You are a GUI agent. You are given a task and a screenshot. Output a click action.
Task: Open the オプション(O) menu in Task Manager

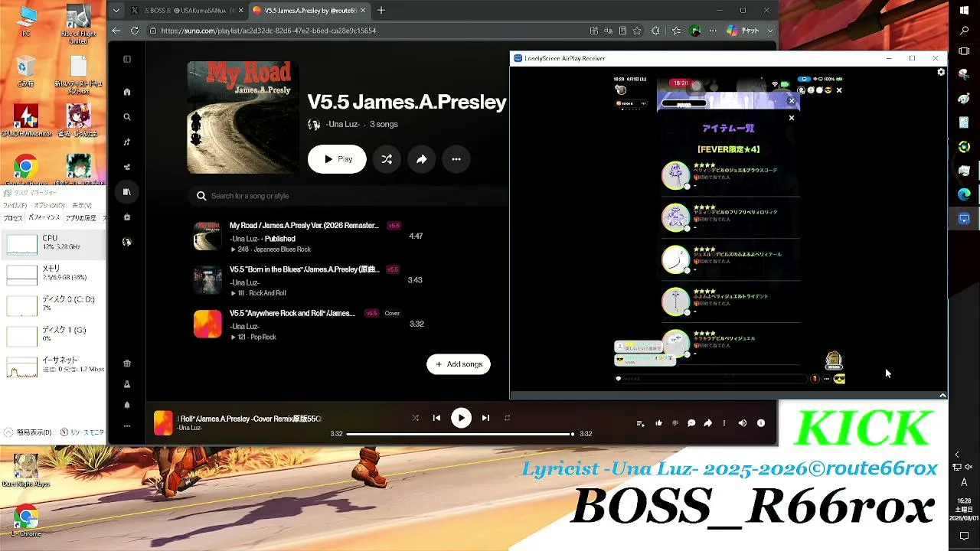coord(49,206)
